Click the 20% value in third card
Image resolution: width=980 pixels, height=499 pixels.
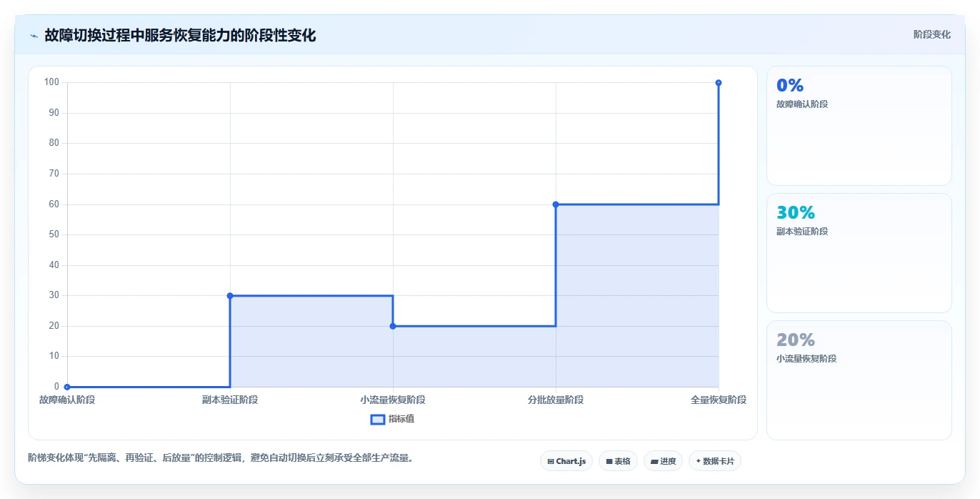pyautogui.click(x=796, y=340)
